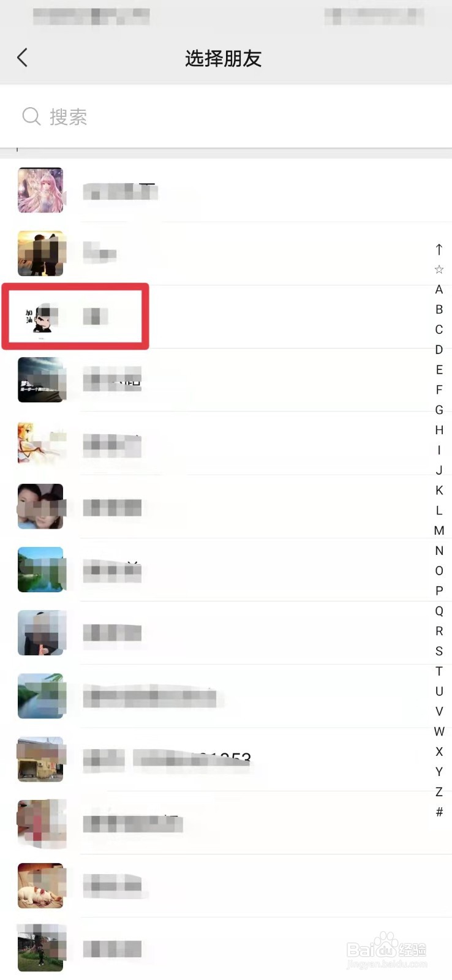
Task: Select index letter M
Action: (x=439, y=530)
